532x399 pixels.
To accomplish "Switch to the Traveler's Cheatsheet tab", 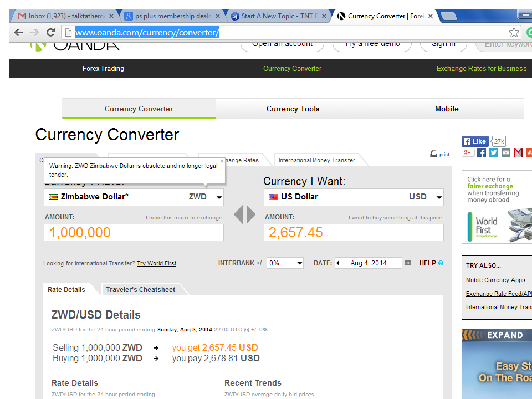I will (140, 289).
